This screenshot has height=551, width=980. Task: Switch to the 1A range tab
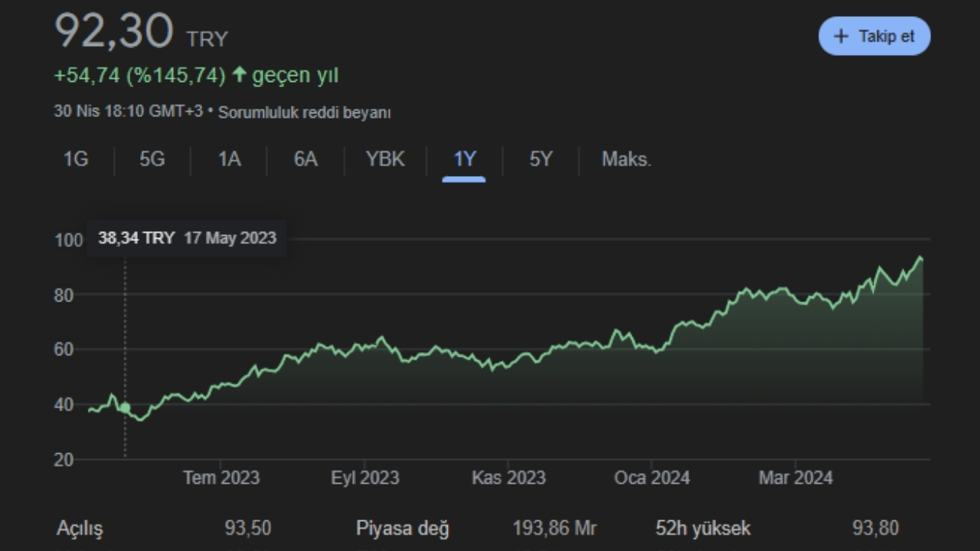229,159
